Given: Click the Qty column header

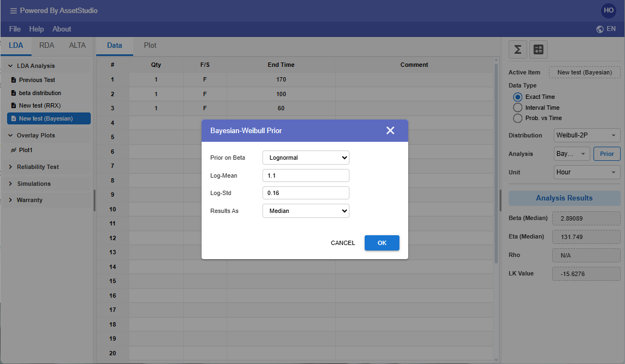Looking at the screenshot, I should pyautogui.click(x=156, y=65).
